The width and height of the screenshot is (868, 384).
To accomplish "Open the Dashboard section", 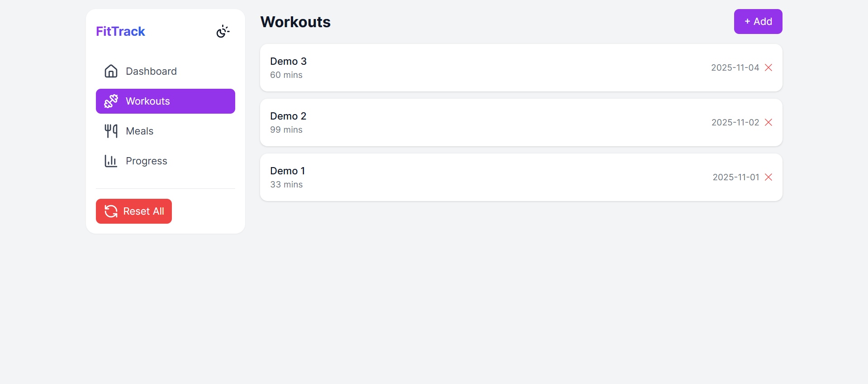I will click(x=151, y=71).
